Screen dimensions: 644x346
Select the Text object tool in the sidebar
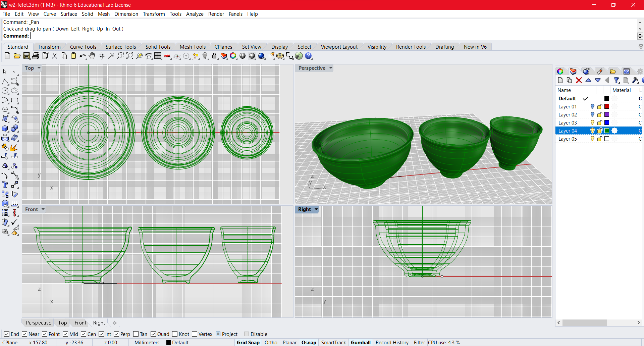(x=5, y=185)
